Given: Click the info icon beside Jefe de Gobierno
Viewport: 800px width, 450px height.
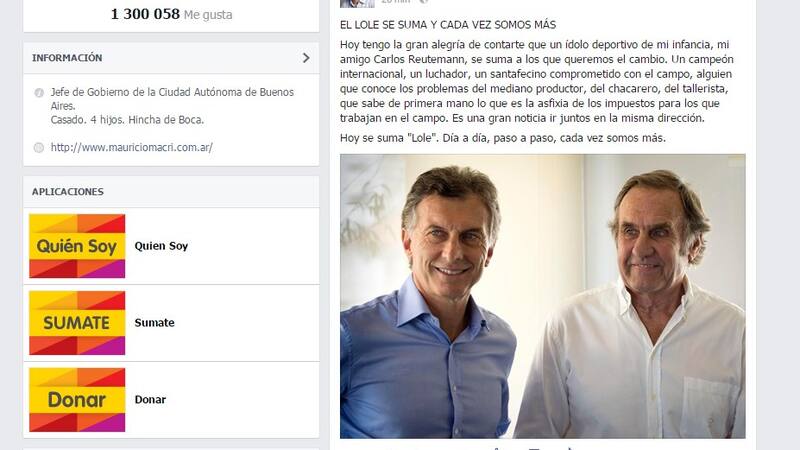Looking at the screenshot, I should pos(39,93).
